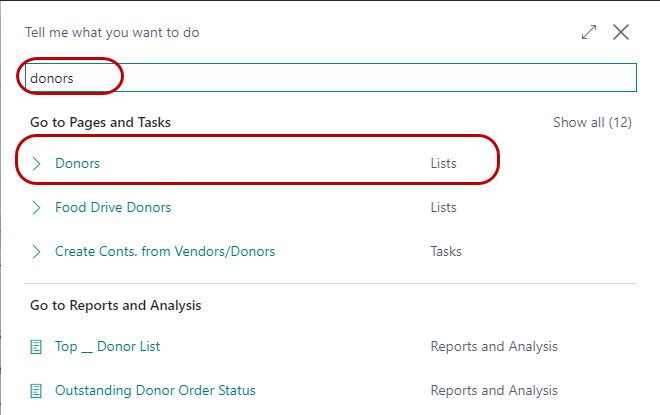The width and height of the screenshot is (660, 415).
Task: Open the Donors list page
Action: click(78, 163)
